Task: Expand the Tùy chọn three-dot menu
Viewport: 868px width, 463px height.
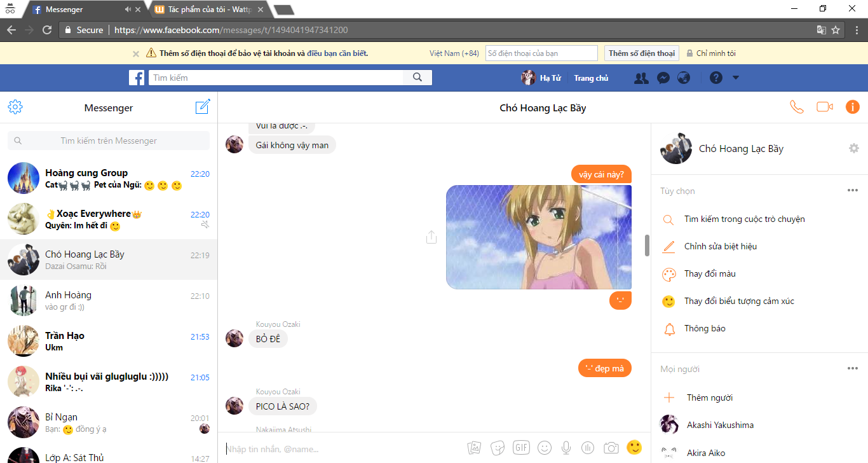Action: [852, 191]
